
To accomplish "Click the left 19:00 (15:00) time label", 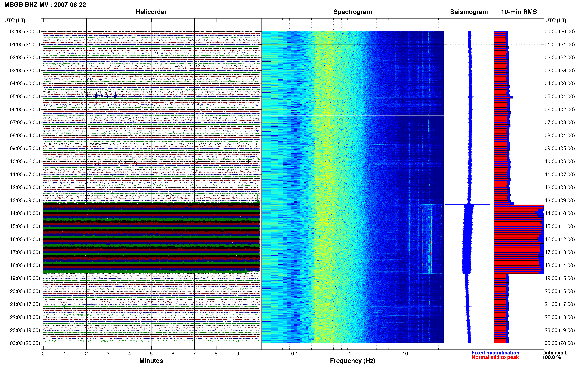I will pyautogui.click(x=25, y=278).
